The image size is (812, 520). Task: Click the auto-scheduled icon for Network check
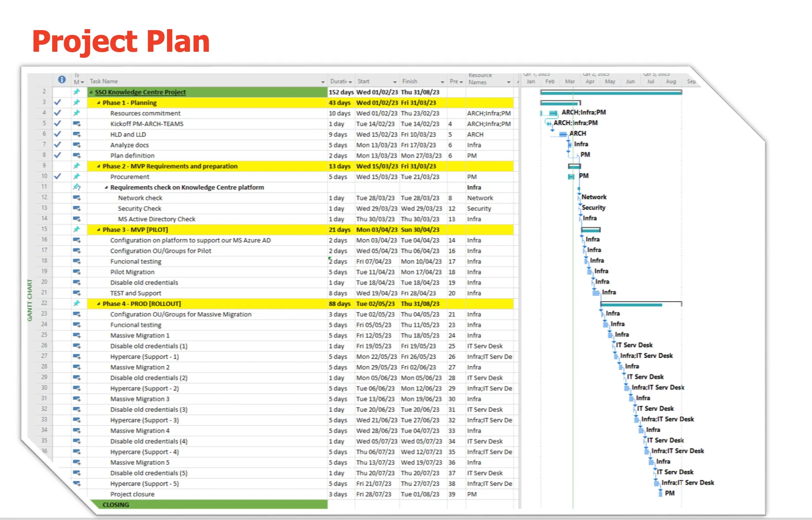point(77,198)
